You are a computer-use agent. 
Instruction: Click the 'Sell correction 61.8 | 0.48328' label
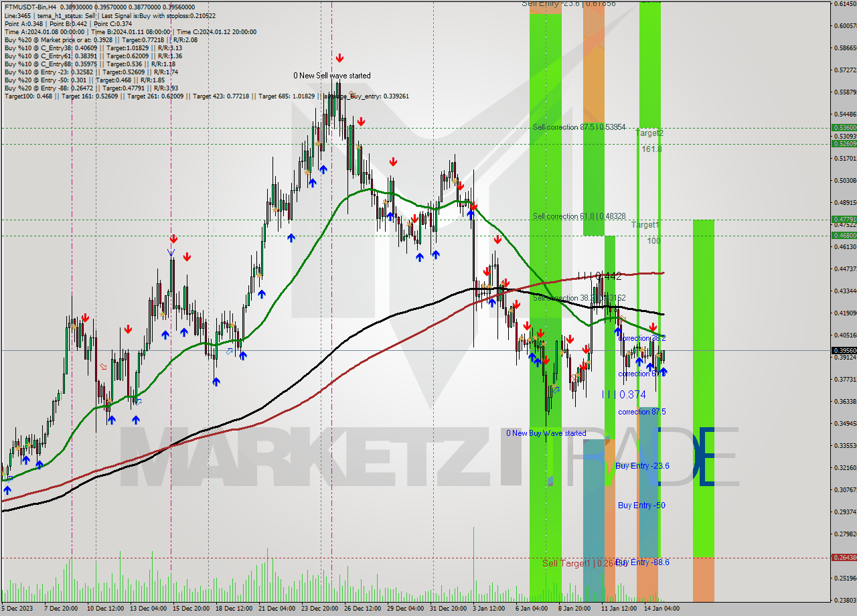point(579,216)
